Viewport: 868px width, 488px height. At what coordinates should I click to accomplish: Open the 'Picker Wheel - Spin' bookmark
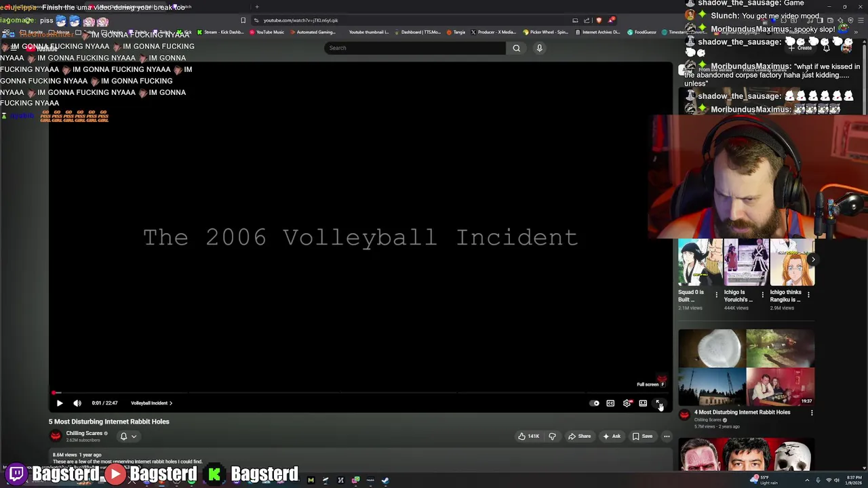coord(547,32)
